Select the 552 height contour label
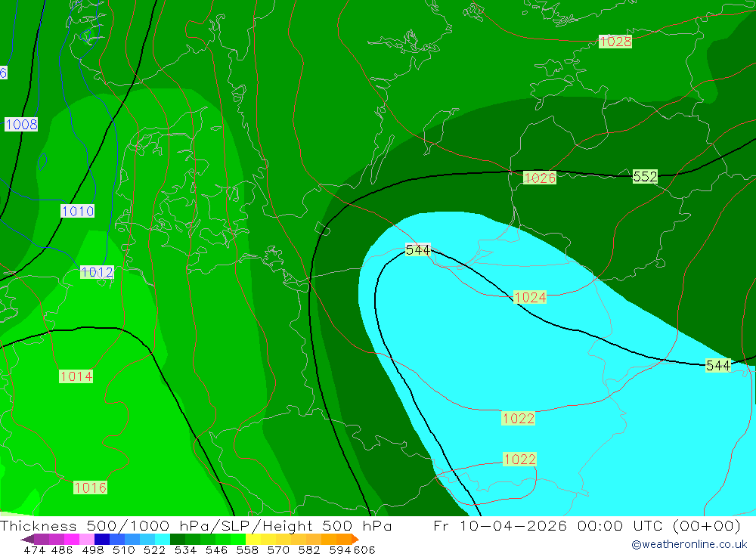Viewport: 756px width, 554px height. coord(645,176)
